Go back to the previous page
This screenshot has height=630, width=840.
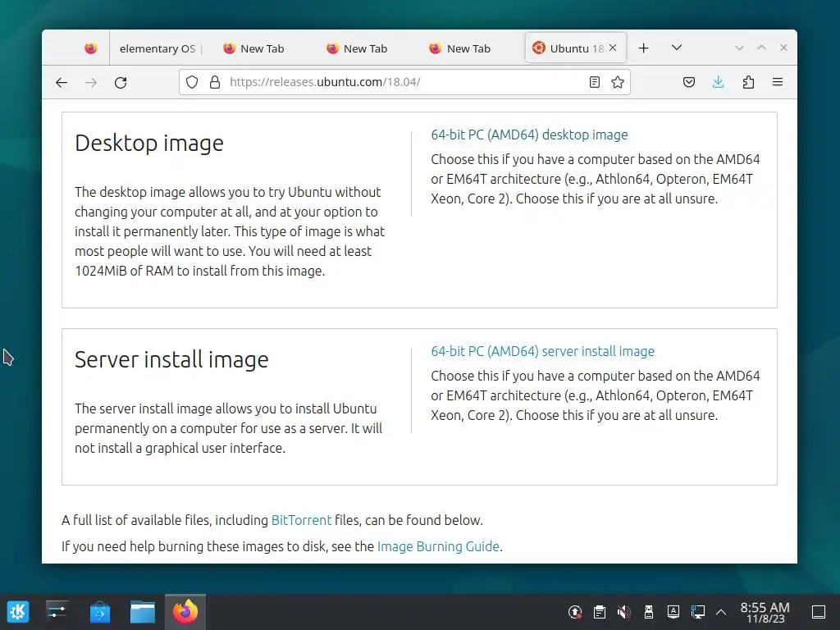coord(62,83)
